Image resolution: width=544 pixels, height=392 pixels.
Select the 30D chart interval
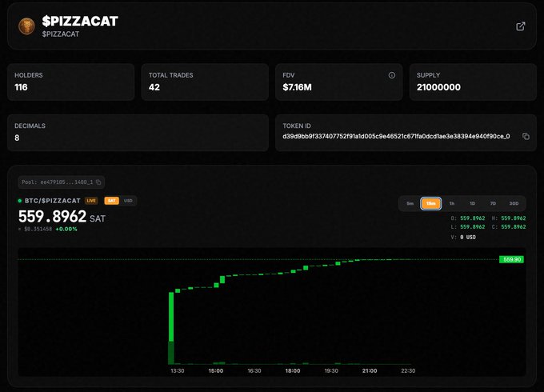[x=514, y=204]
